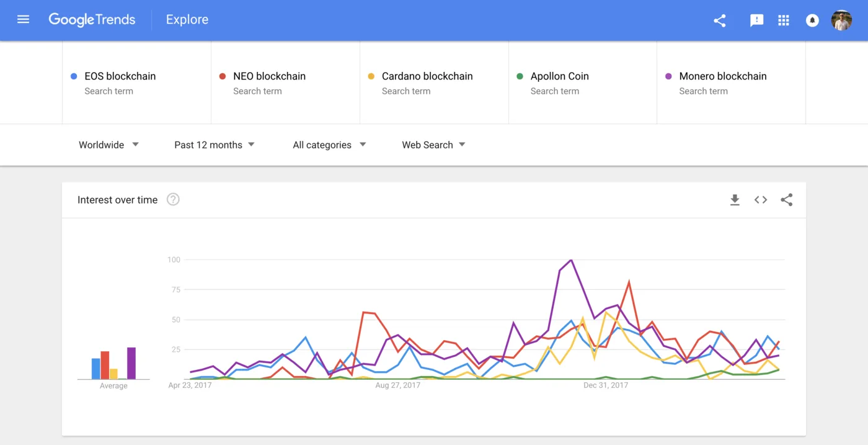Click the Interest over time title
This screenshot has height=445, width=868.
point(117,200)
